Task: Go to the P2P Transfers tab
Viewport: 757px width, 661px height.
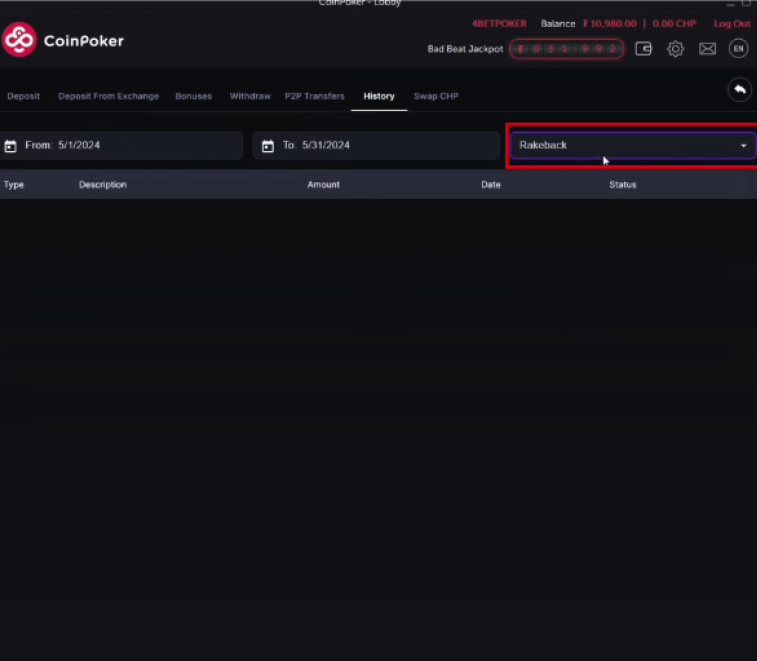Action: click(x=314, y=97)
